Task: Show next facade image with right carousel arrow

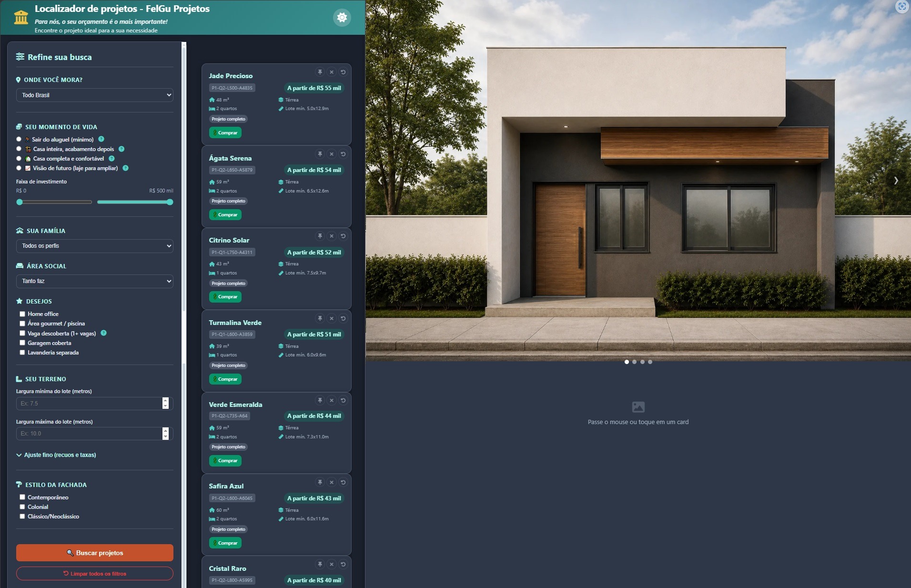Action: click(x=896, y=181)
